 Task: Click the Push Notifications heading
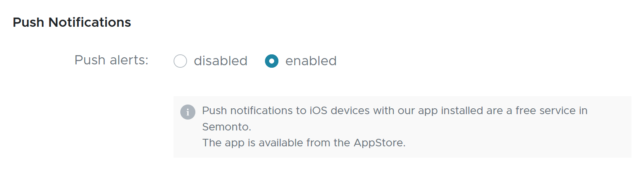[72, 22]
